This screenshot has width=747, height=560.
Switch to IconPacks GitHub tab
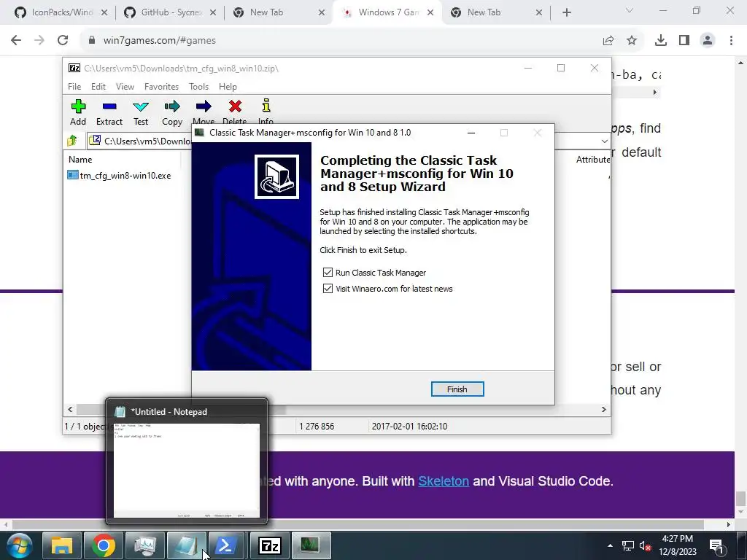[61, 12]
